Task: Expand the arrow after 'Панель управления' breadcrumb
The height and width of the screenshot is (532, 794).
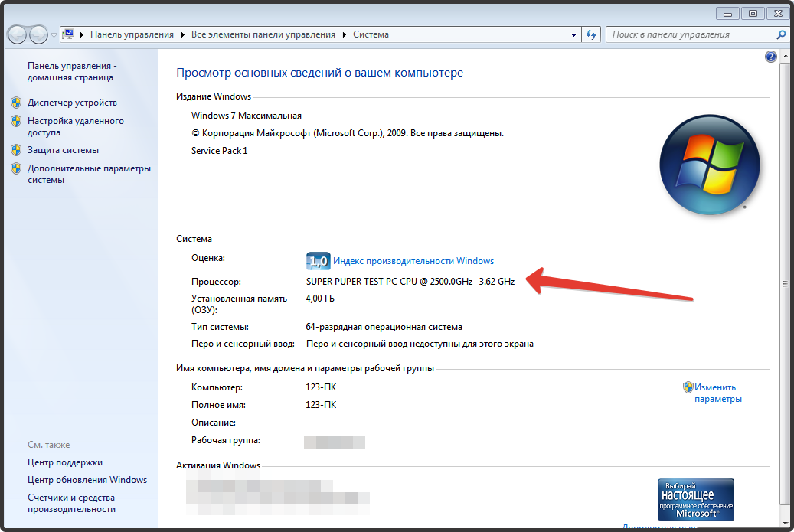Action: (182, 34)
